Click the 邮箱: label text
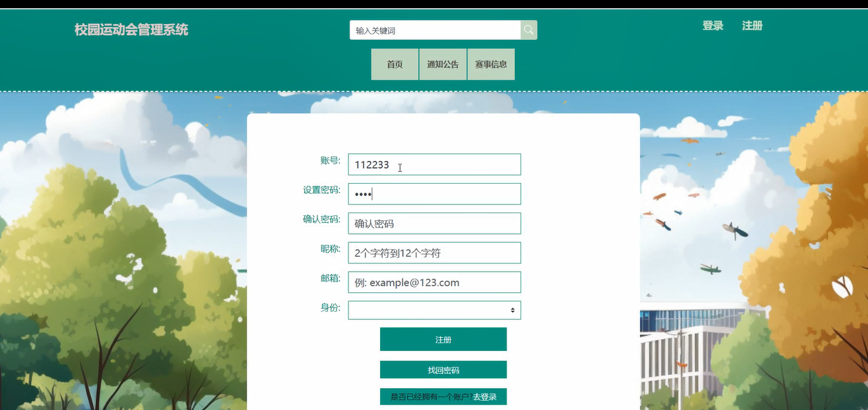This screenshot has height=410, width=868. pyautogui.click(x=330, y=278)
